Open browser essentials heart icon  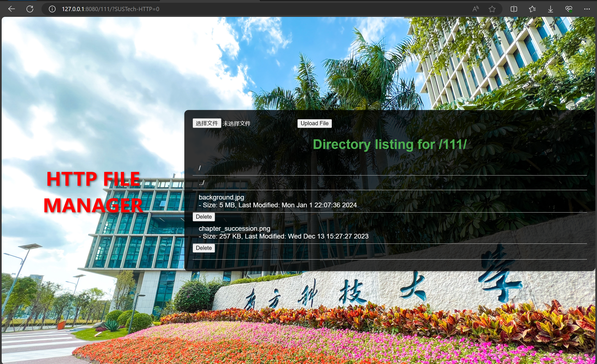click(x=569, y=9)
